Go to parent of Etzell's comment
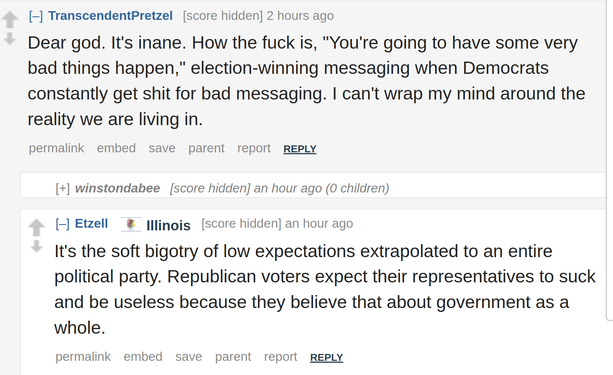Image resolution: width=613 pixels, height=375 pixels. [x=233, y=357]
